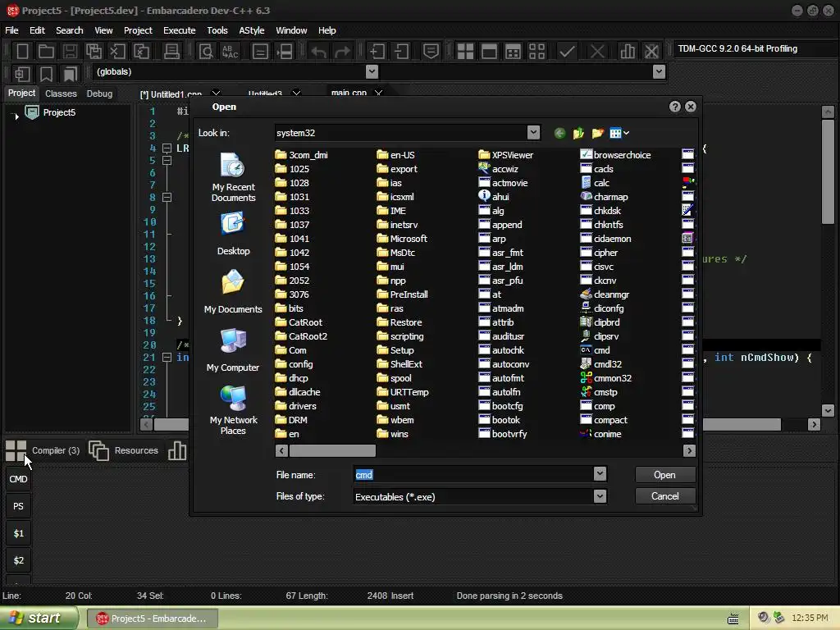Collapse the code fold at line 4
Viewport: 840px width, 630px height.
(x=167, y=148)
